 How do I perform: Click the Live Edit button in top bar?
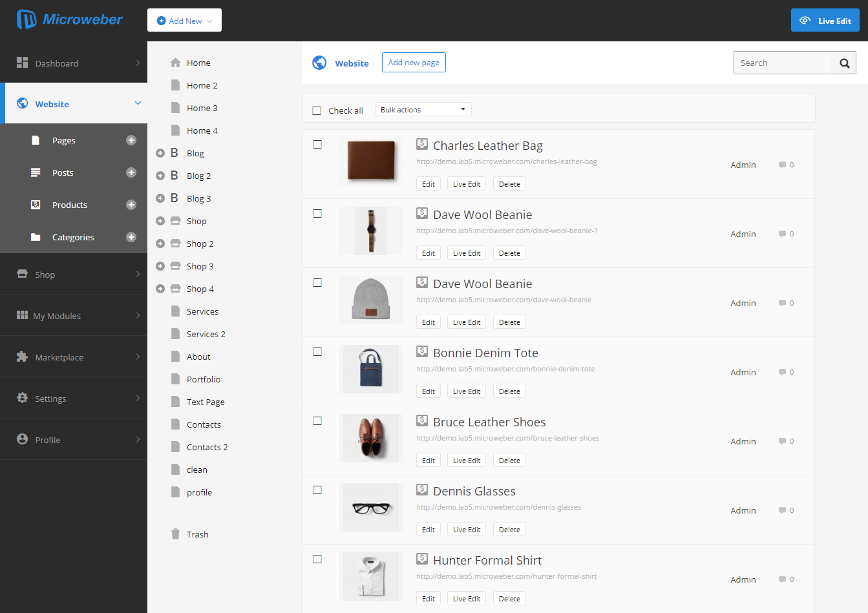[825, 20]
